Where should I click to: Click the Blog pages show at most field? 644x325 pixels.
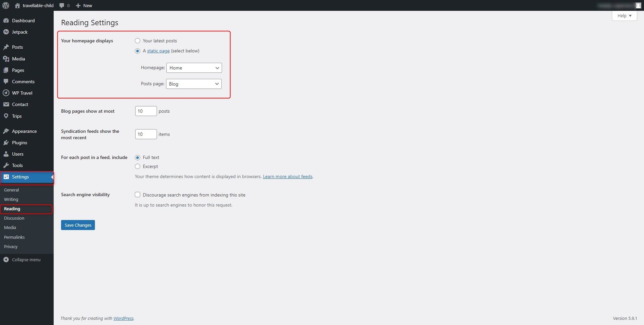146,111
